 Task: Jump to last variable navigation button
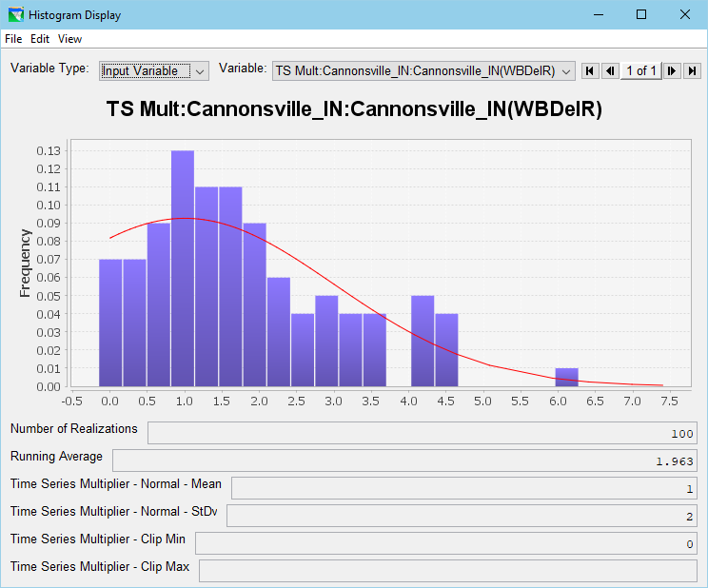pyautogui.click(x=692, y=71)
